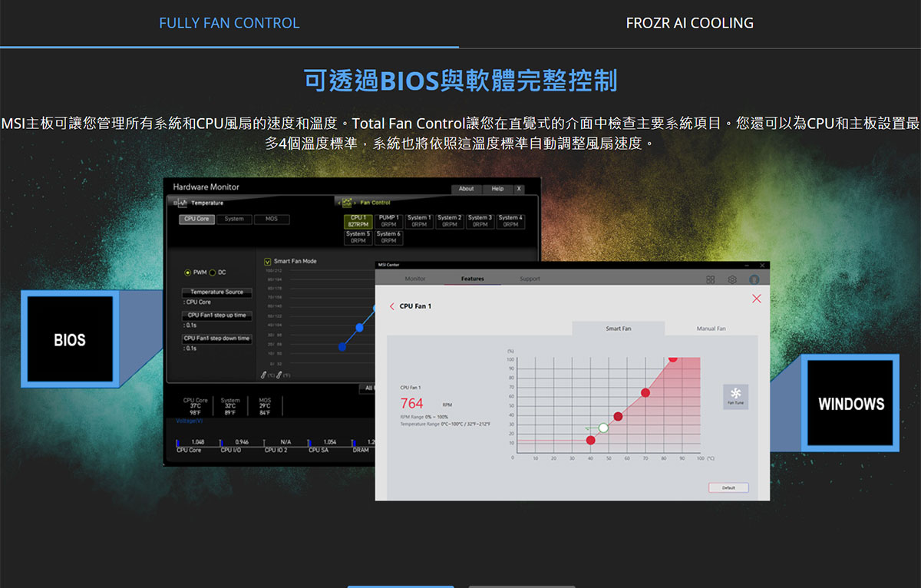
Task: Click the CPU I/O voltage value 0.946
Action: (242, 442)
